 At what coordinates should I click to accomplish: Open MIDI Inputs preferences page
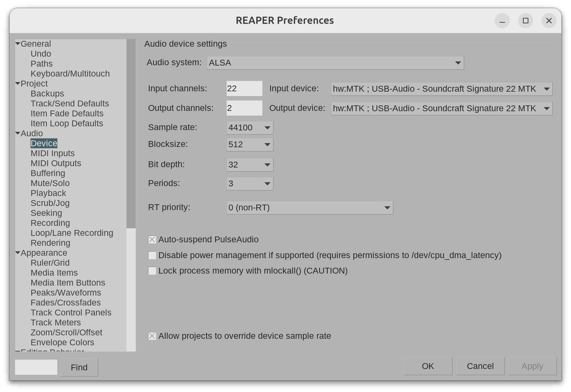tap(53, 153)
